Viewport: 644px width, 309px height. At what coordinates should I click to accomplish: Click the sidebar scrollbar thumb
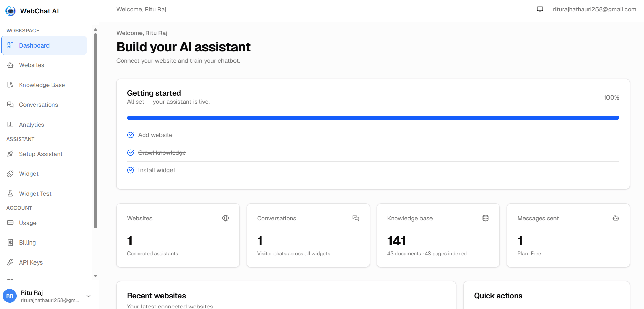click(95, 131)
